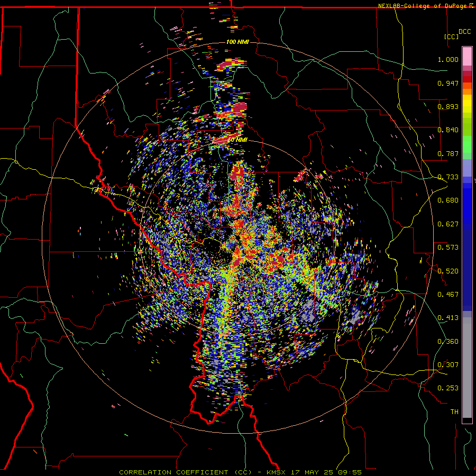Select the 0.413 scale value

tap(448, 318)
